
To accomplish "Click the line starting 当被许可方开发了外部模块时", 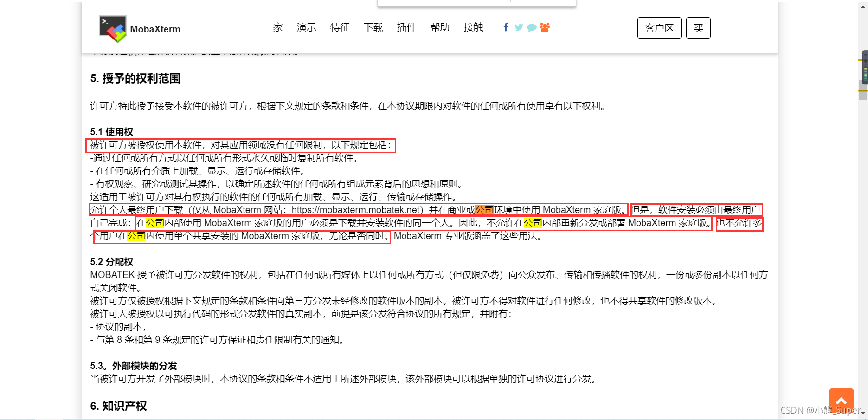I will point(344,379).
